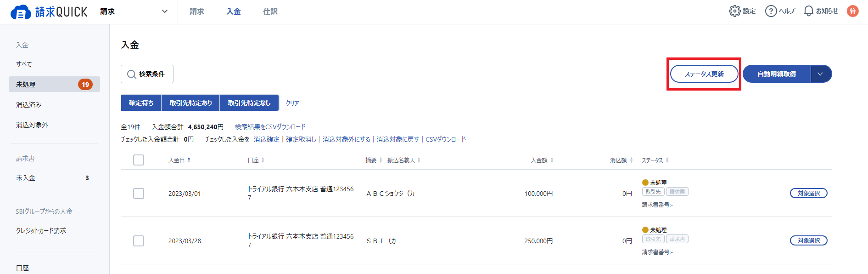Switch to the 入金 top tab

234,11
